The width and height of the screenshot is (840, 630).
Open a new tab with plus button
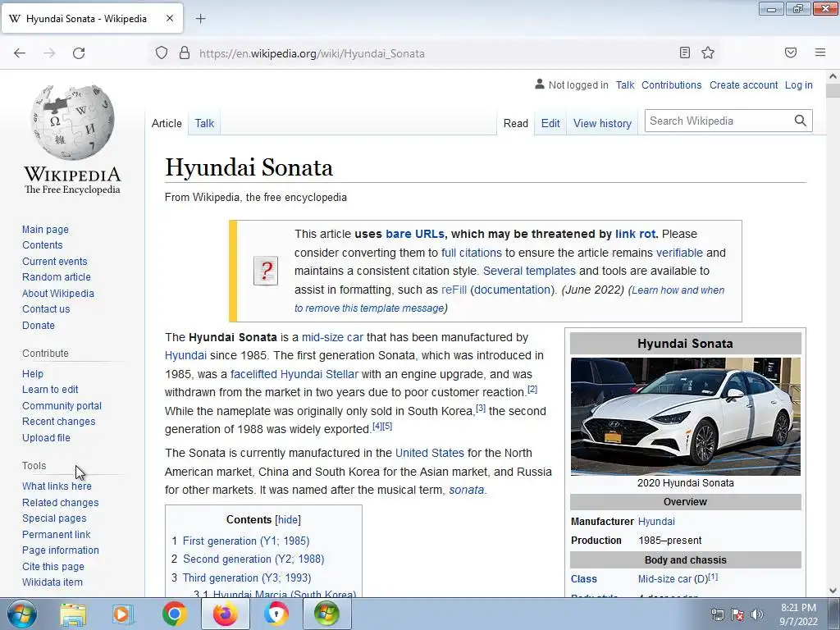[x=200, y=19]
